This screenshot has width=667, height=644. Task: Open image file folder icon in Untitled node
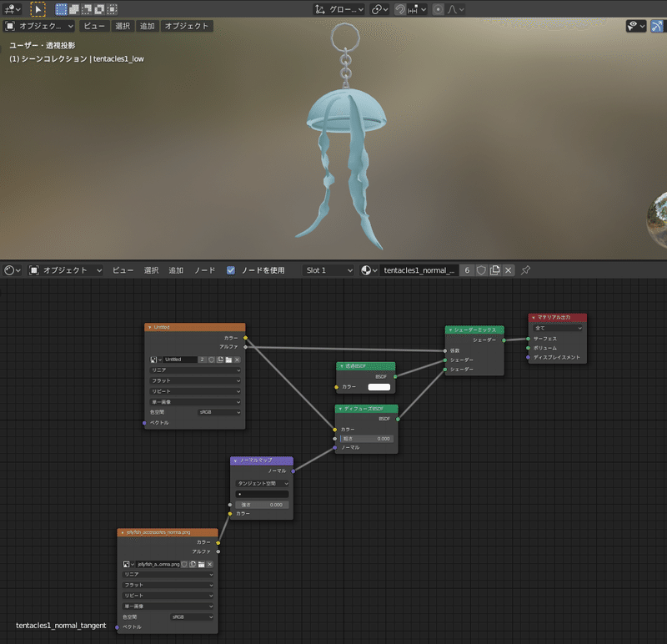click(228, 360)
